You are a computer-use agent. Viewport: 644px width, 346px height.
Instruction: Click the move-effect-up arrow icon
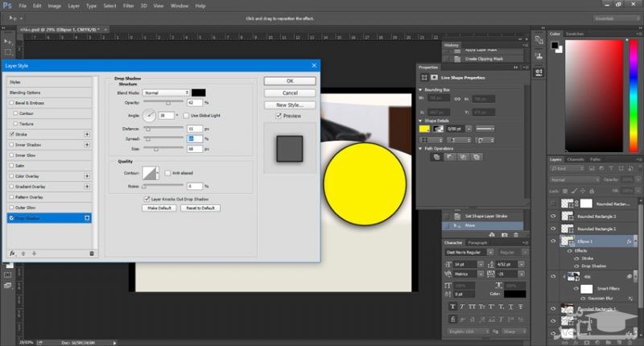[x=23, y=253]
